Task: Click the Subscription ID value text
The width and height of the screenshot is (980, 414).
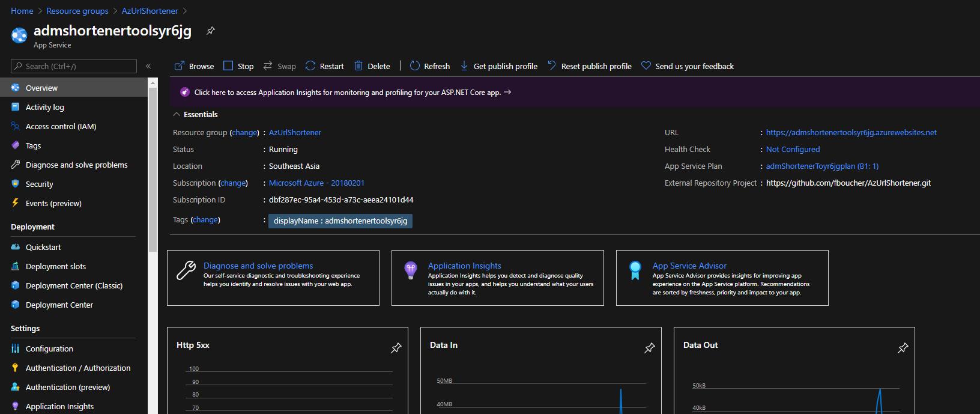Action: click(x=341, y=199)
